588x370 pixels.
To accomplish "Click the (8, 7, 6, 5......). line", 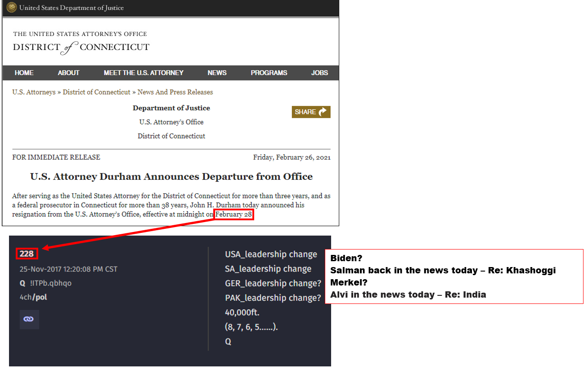I will click(x=251, y=327).
